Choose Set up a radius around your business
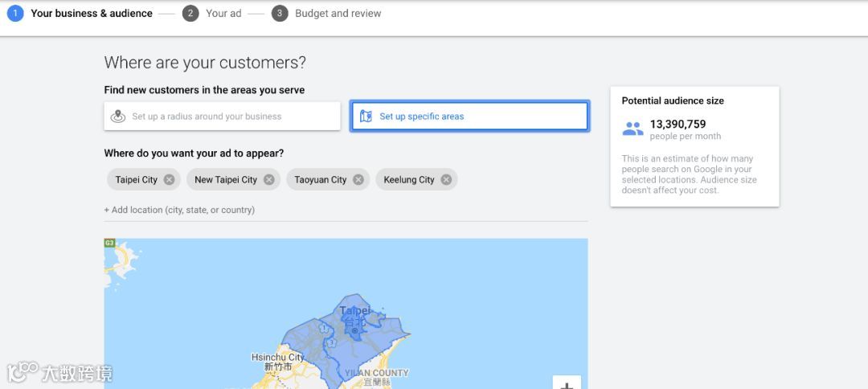Viewport: 868px width, 389px height. [222, 117]
